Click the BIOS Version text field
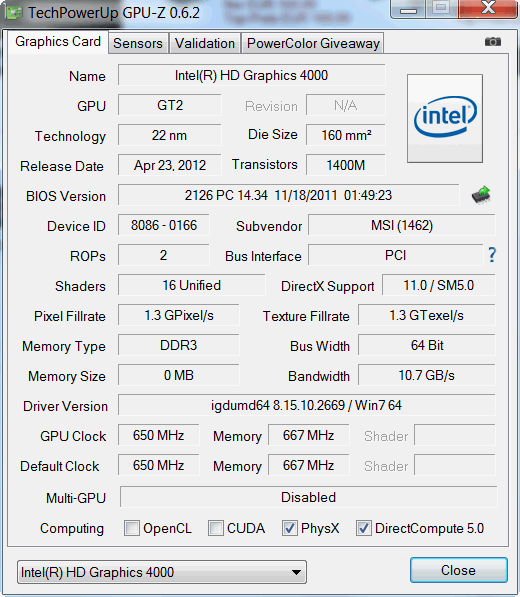Viewport: 520px width, 597px height. pyautogui.click(x=288, y=195)
